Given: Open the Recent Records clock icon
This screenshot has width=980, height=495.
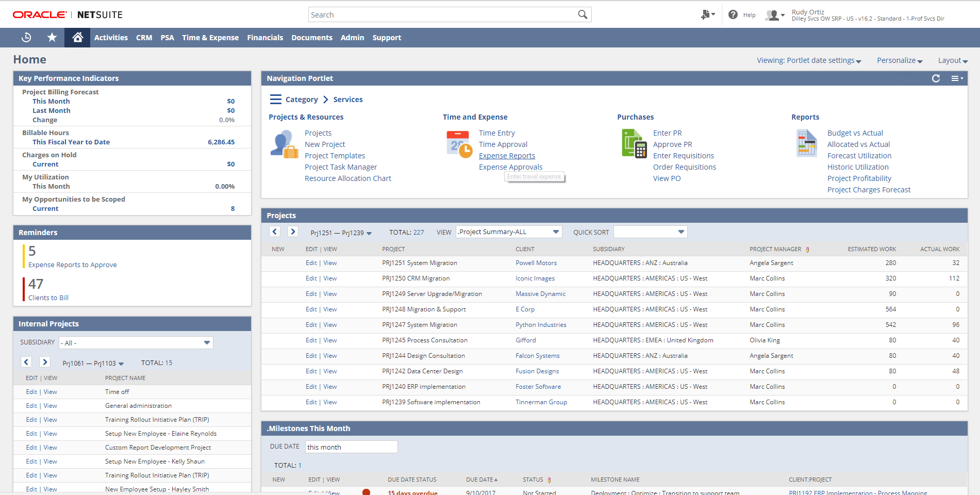Looking at the screenshot, I should click(26, 37).
